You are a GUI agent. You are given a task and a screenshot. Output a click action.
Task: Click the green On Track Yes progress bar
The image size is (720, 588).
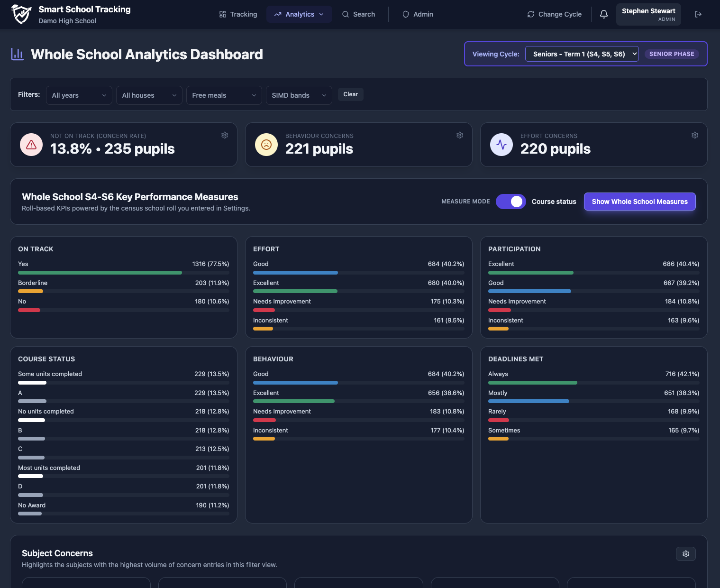(100, 273)
